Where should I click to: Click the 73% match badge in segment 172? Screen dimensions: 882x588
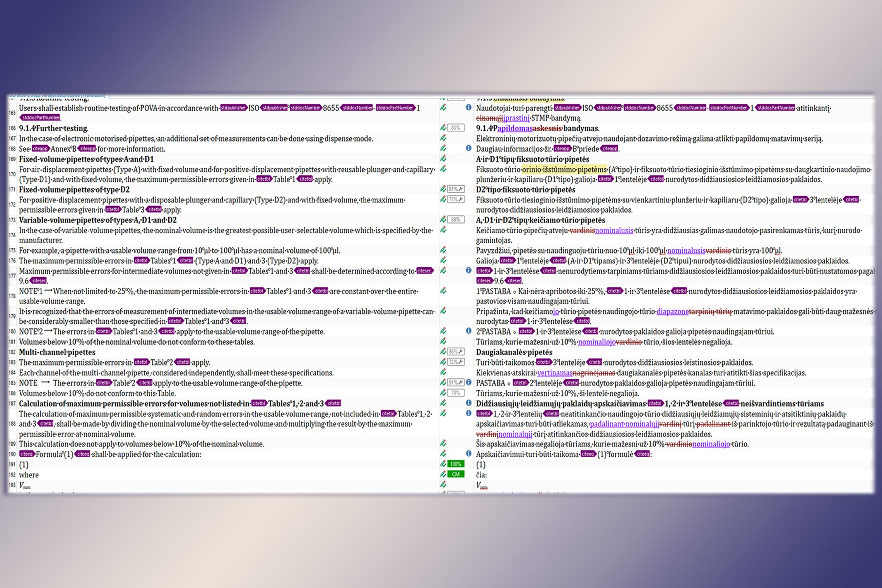(456, 200)
